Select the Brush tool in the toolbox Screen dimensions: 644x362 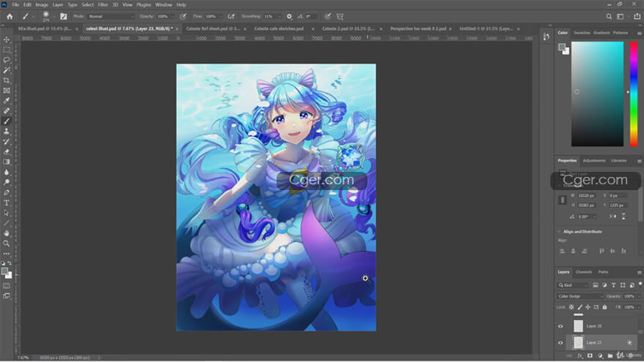tap(7, 121)
